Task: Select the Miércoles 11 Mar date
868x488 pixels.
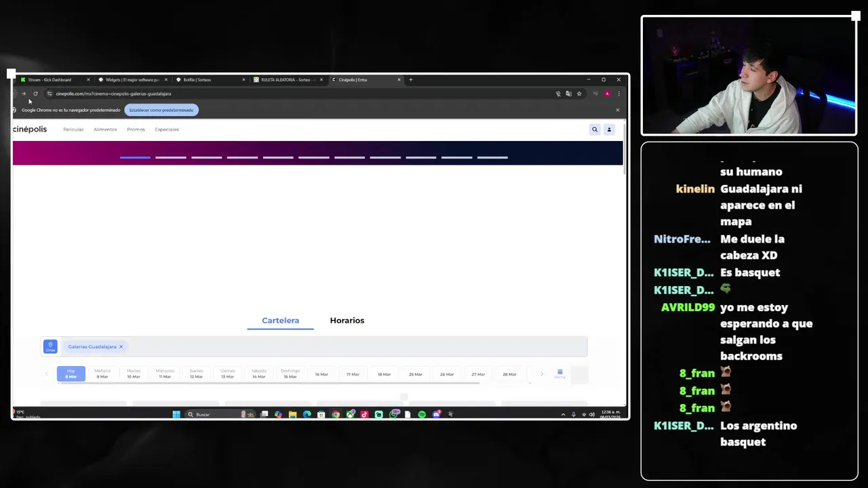Action: (x=165, y=373)
